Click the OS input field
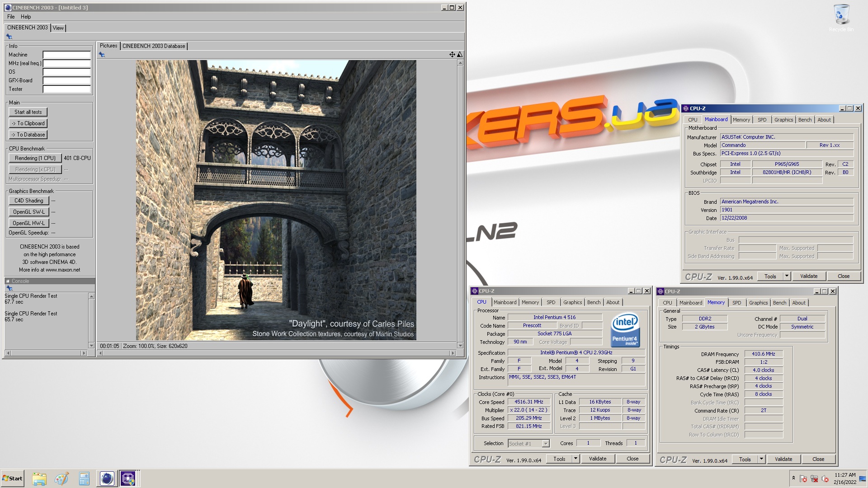 pyautogui.click(x=67, y=72)
